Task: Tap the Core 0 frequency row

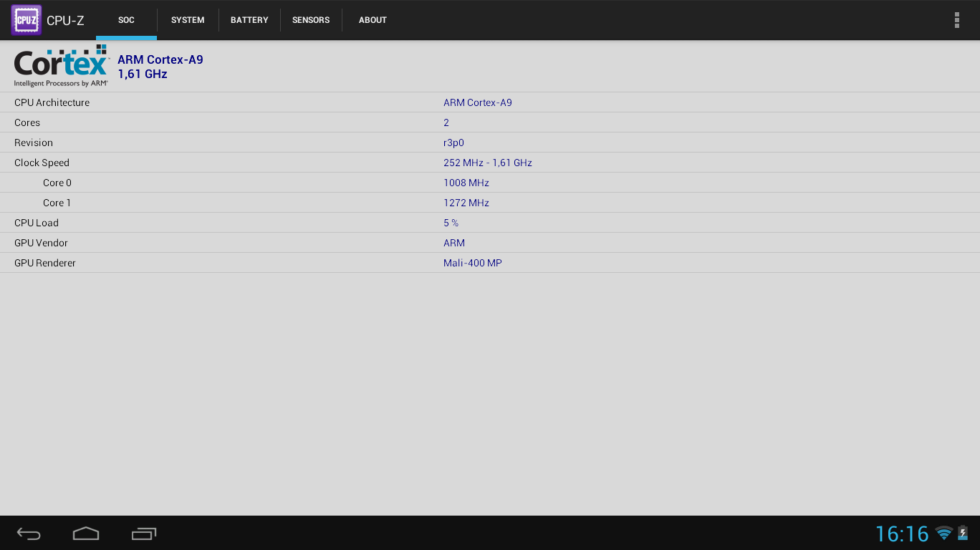Action: [490, 183]
